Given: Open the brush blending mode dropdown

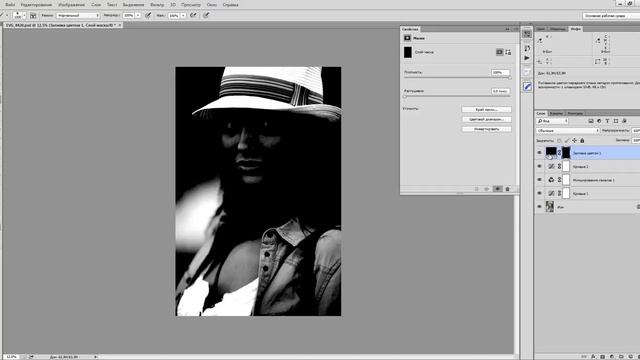Looking at the screenshot, I should (78, 16).
